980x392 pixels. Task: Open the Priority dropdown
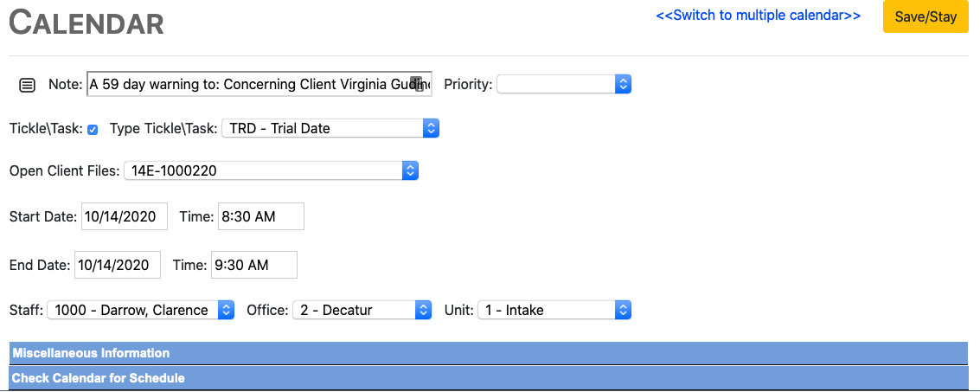(x=564, y=84)
